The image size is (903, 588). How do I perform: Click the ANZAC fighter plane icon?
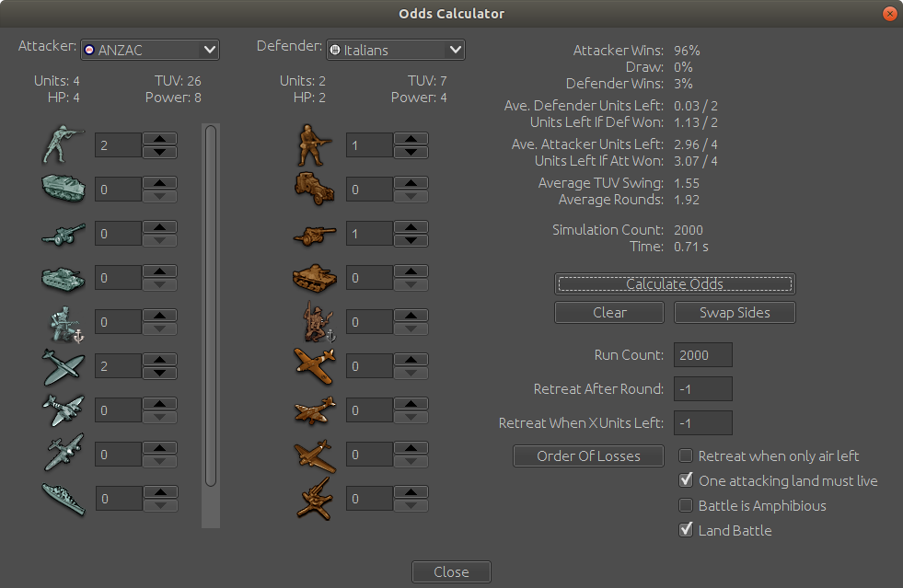(63, 366)
